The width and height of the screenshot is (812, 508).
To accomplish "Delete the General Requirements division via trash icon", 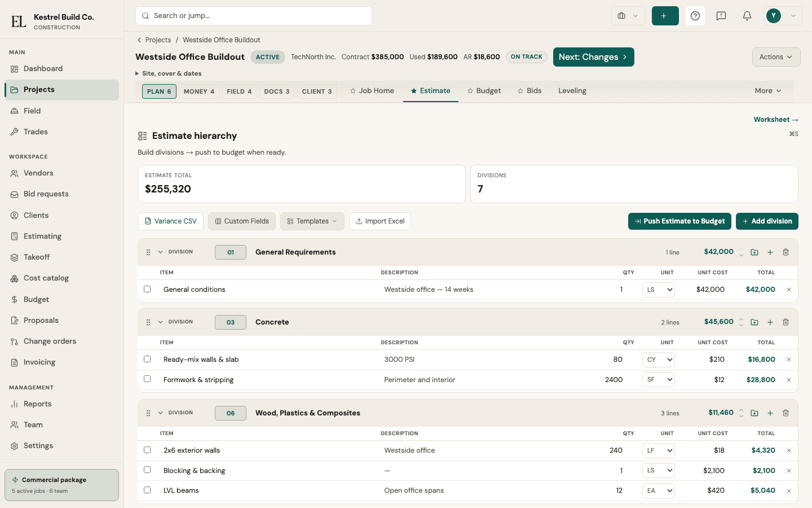I will point(785,252).
